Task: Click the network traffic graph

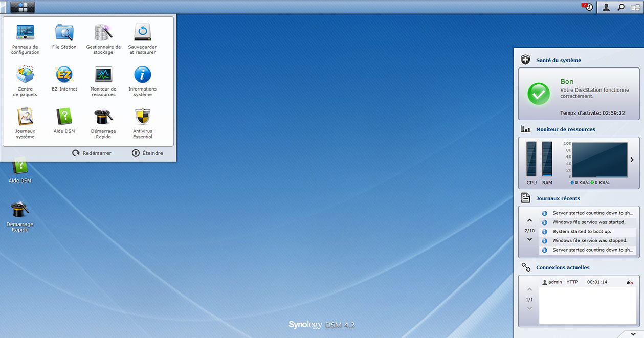Action: tap(599, 160)
